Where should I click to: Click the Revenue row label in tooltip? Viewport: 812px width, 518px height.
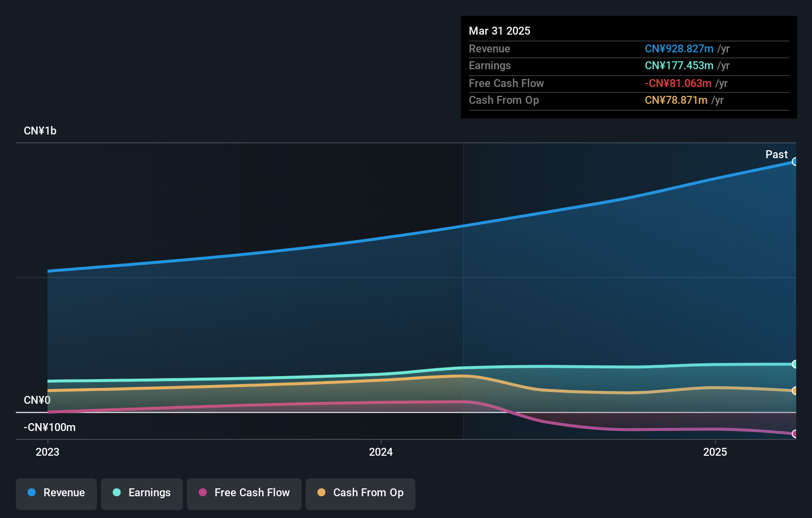490,49
